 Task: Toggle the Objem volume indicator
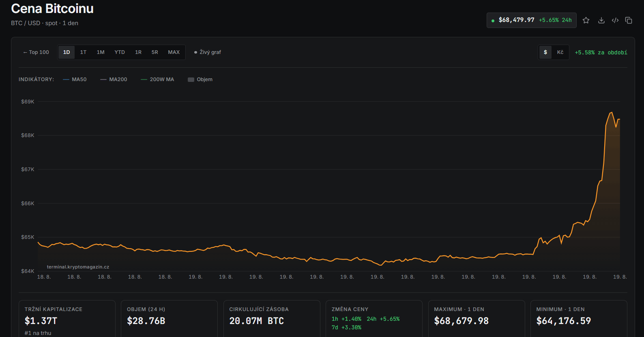point(200,79)
